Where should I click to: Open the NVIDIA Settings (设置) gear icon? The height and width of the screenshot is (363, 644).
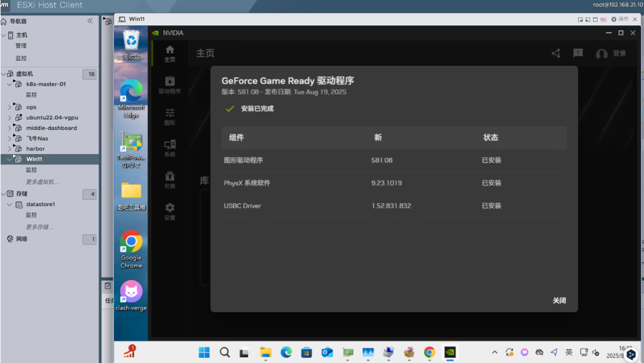click(170, 211)
